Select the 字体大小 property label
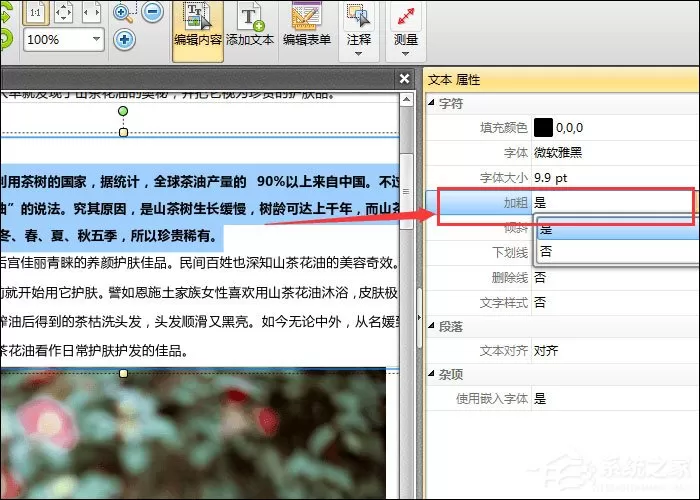Viewport: 700px width, 500px height. pos(504,178)
